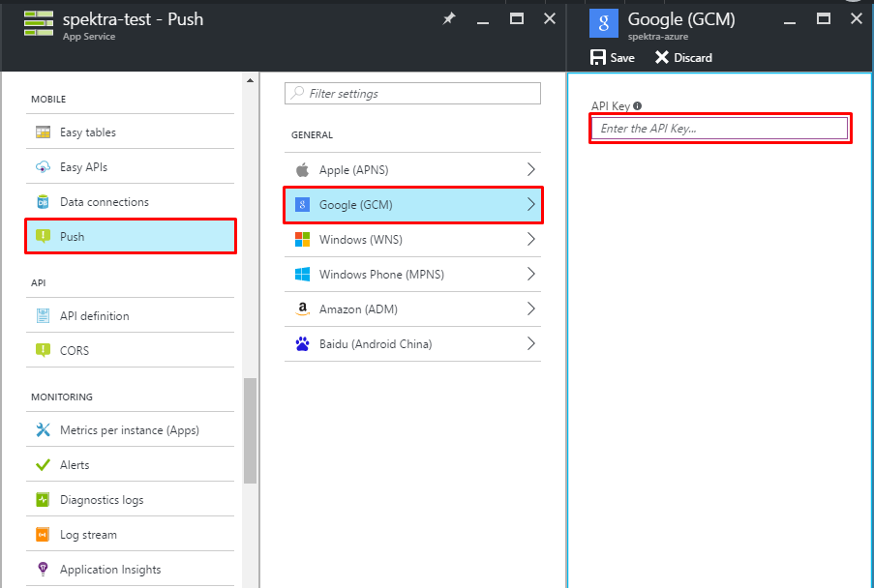874x588 pixels.
Task: Click the API Key info tooltip icon
Action: point(638,105)
